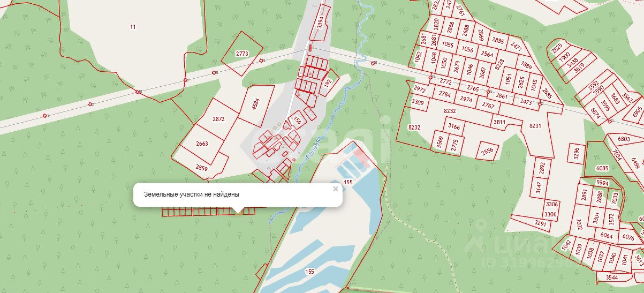Pick parcel labeled 2663
This screenshot has width=644, height=293.
(202, 144)
